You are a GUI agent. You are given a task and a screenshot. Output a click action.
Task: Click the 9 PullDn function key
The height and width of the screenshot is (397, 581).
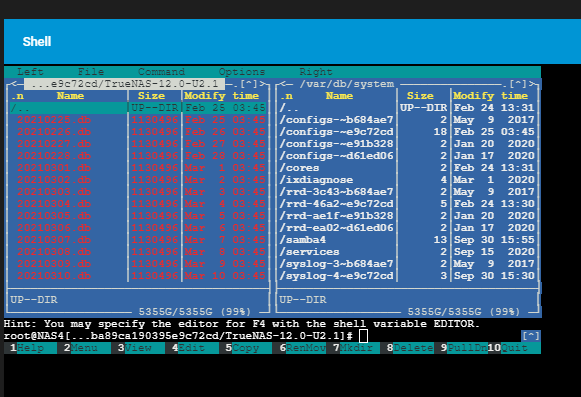click(461, 348)
